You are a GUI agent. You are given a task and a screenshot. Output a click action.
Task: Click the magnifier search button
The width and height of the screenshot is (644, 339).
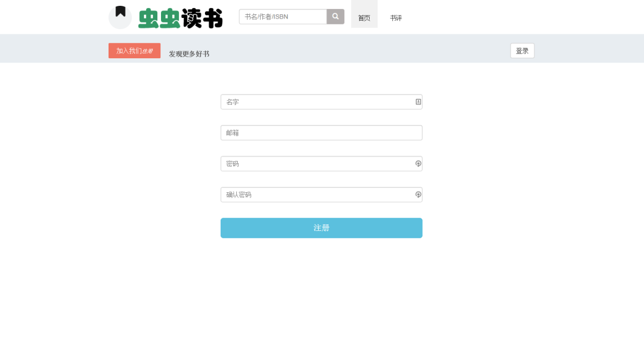tap(335, 16)
